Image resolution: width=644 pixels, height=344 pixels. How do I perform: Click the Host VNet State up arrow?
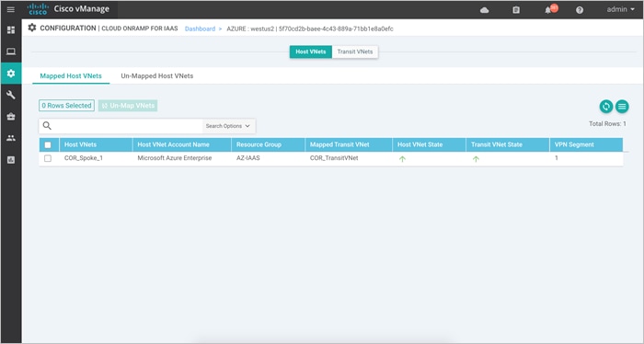tap(402, 159)
